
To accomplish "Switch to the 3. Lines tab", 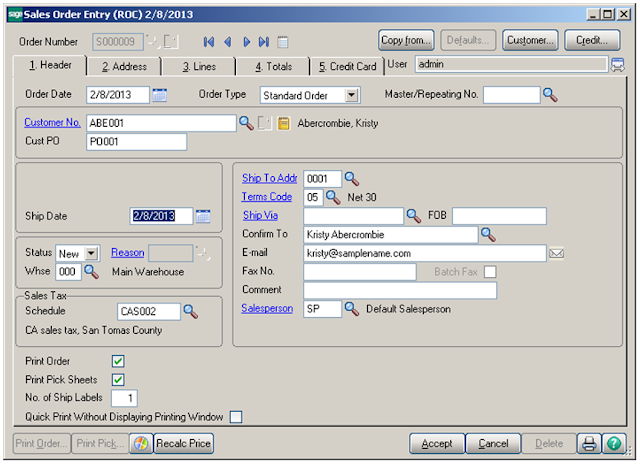I will [199, 66].
